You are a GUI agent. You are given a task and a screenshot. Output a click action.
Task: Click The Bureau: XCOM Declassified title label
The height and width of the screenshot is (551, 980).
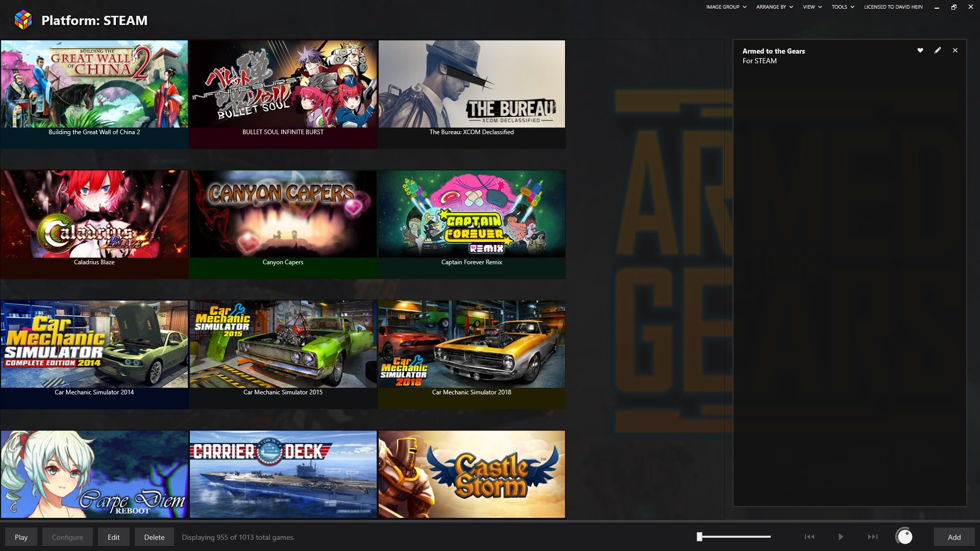(x=472, y=132)
